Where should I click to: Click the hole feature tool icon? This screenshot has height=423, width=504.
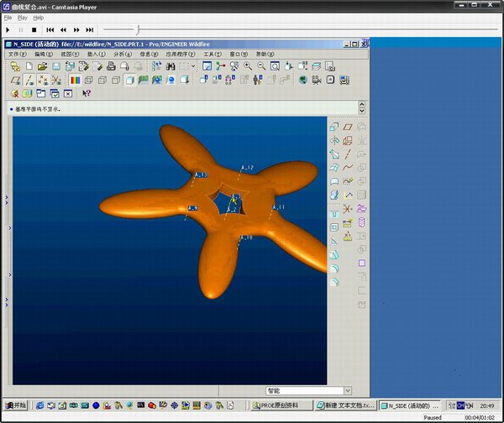[x=334, y=215]
